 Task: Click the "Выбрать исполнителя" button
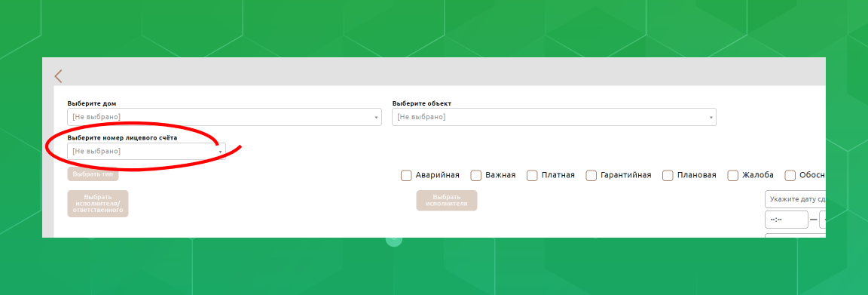point(447,200)
